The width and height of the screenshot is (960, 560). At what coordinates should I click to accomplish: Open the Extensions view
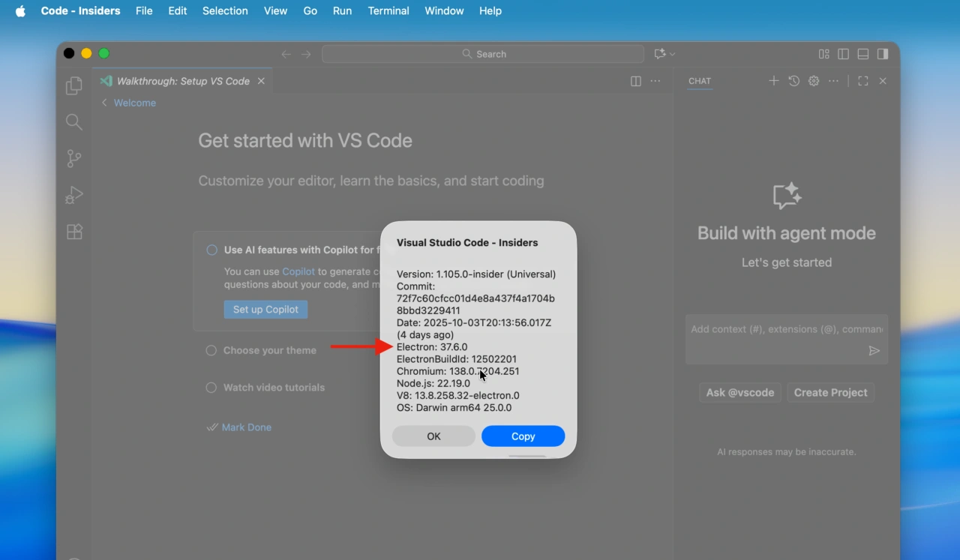pyautogui.click(x=73, y=232)
